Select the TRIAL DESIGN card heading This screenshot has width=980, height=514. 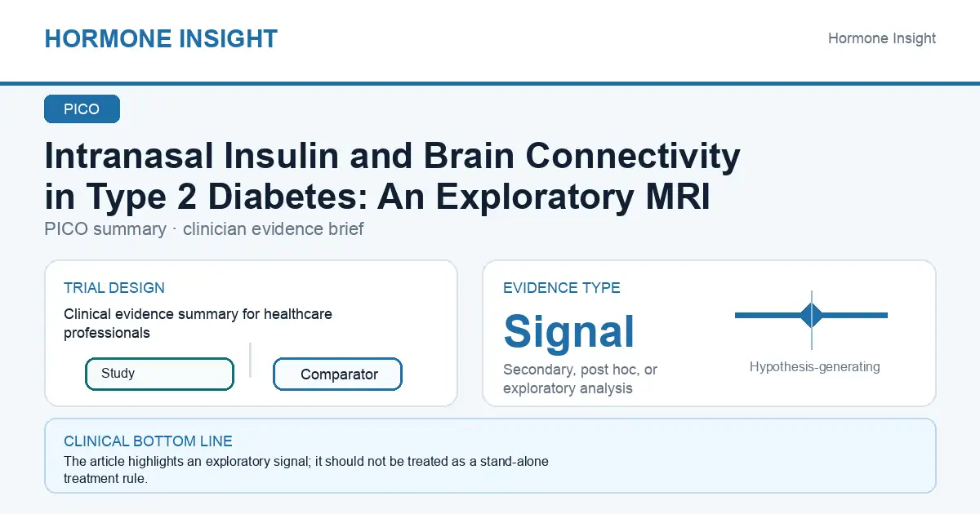pos(114,288)
